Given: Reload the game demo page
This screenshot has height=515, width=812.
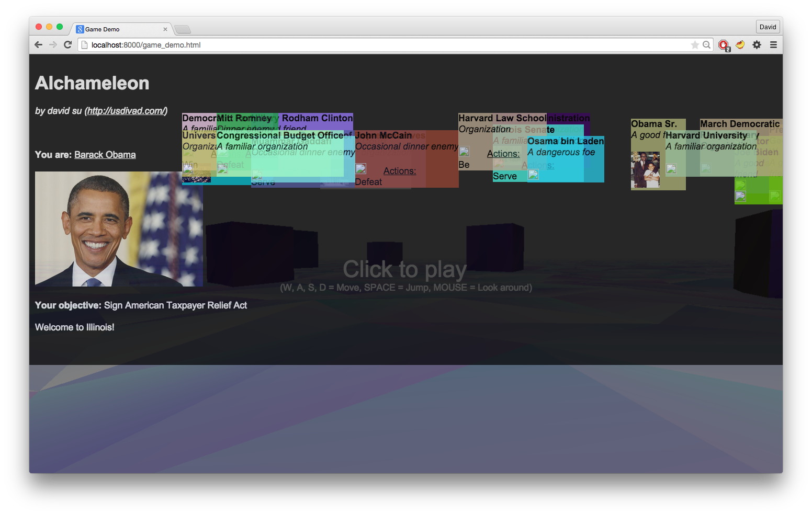Looking at the screenshot, I should click(x=67, y=44).
